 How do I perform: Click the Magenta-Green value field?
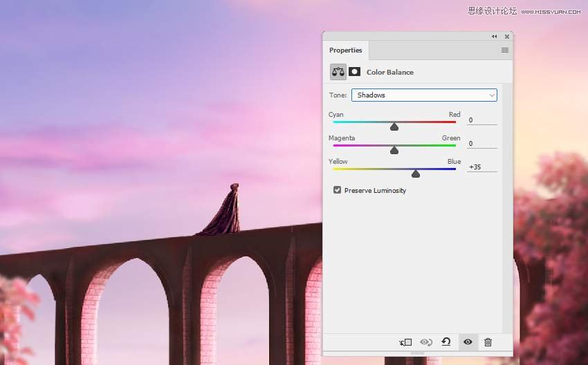pos(482,144)
